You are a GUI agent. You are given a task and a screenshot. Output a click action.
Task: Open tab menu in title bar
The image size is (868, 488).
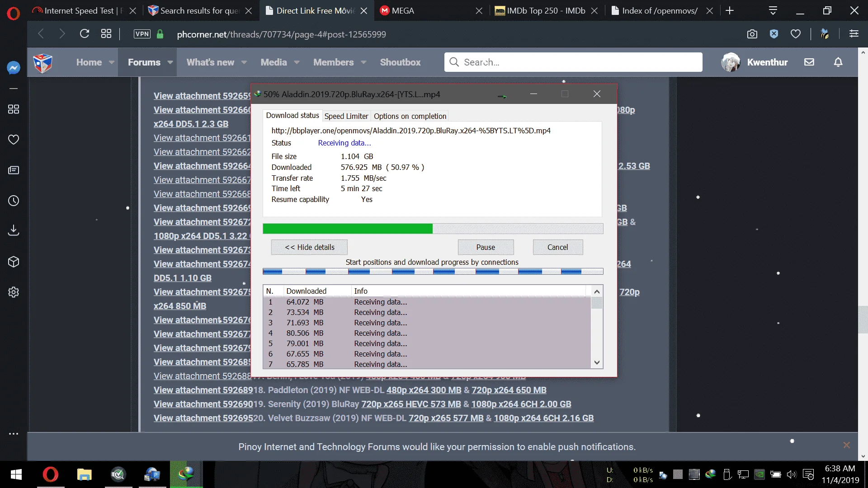coord(773,10)
